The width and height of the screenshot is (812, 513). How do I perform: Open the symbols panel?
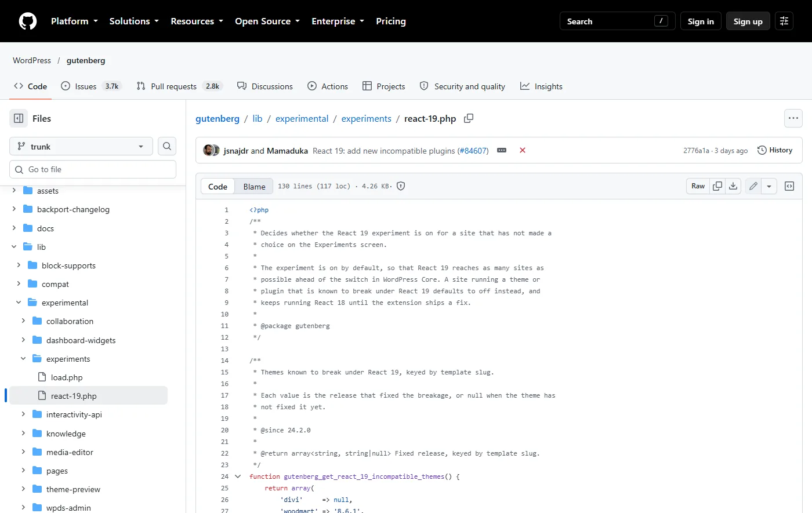[x=789, y=186]
